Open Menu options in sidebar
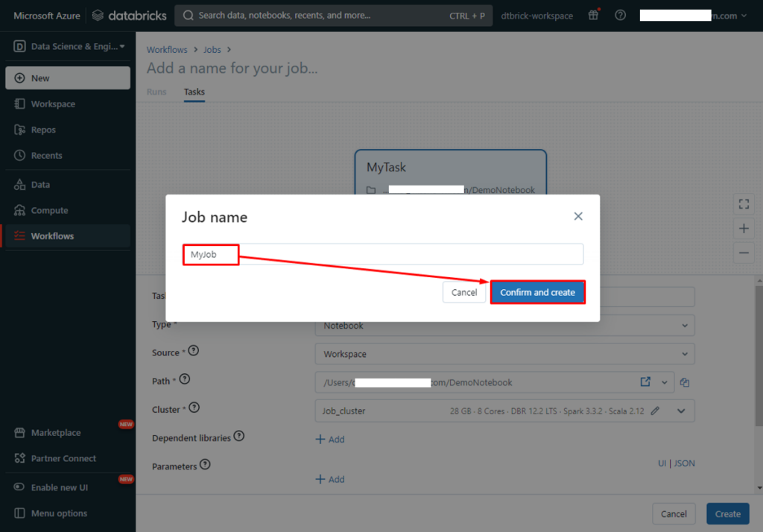This screenshot has width=763, height=532. 68,513
